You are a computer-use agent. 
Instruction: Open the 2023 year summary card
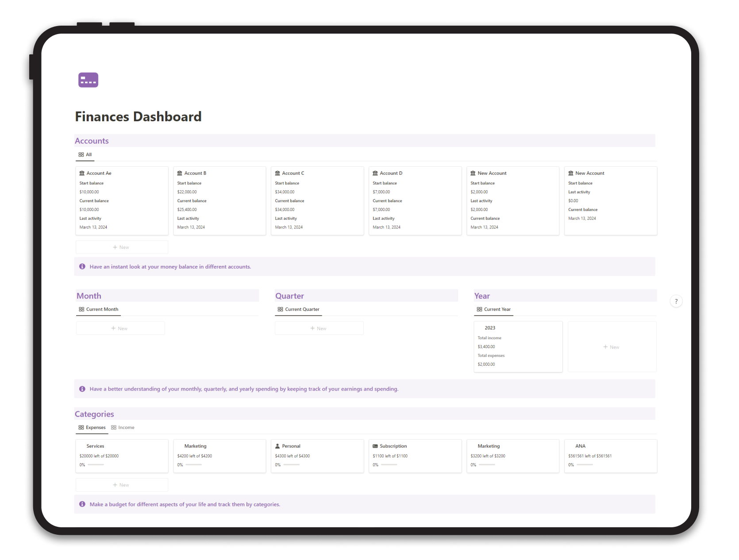pyautogui.click(x=518, y=346)
